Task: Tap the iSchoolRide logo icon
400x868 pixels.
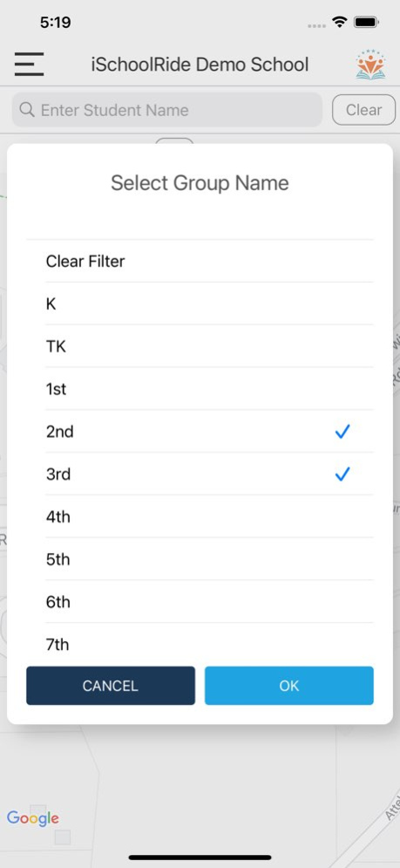Action: coord(370,65)
